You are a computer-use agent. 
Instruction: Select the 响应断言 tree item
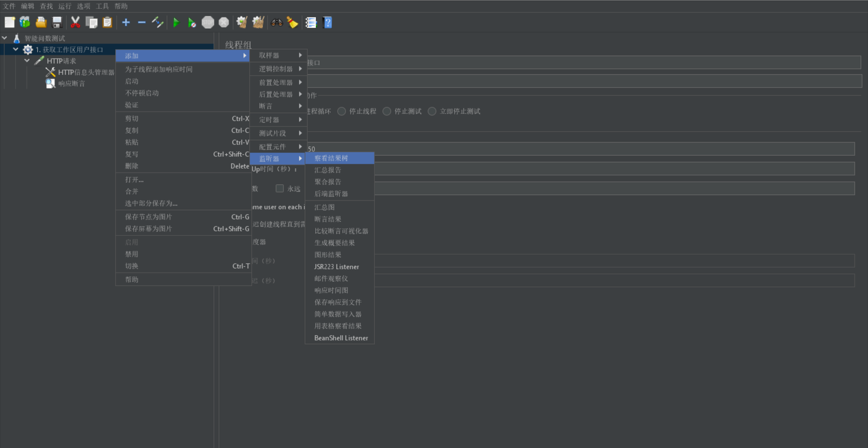point(71,84)
